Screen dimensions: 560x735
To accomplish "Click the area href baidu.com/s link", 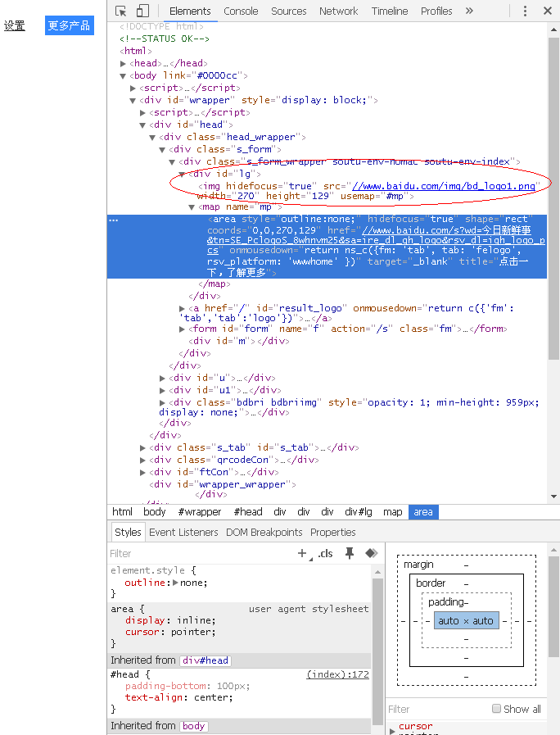I will [x=376, y=240].
